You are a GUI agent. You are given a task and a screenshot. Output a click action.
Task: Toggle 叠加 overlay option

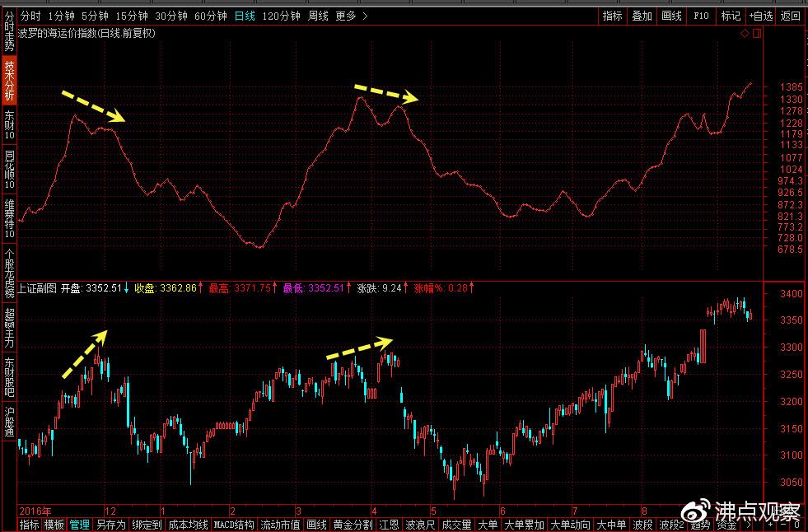coord(642,16)
